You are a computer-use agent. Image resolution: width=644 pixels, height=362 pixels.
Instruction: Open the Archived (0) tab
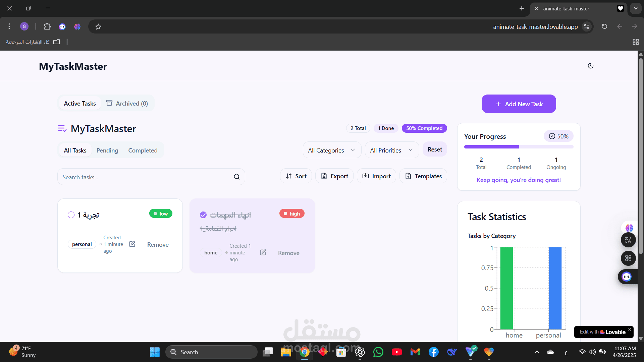point(127,104)
